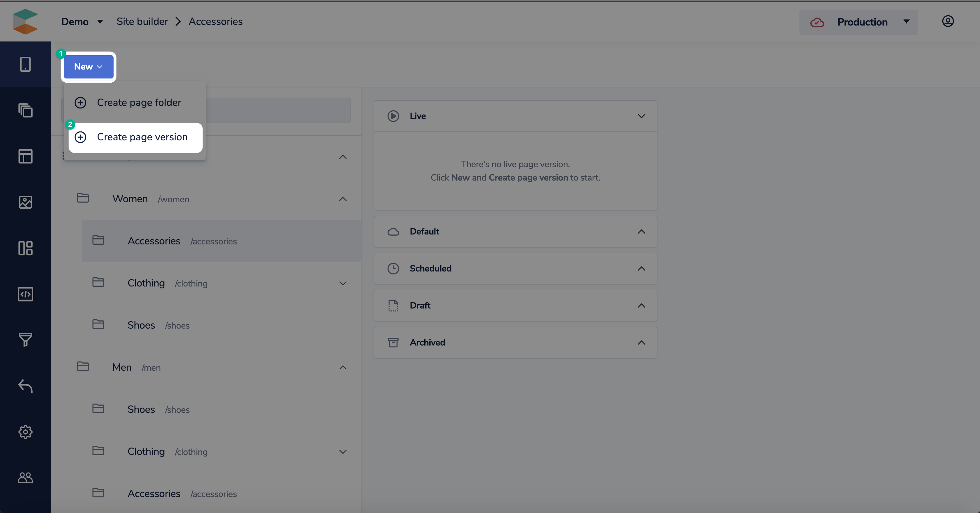The image size is (980, 513).
Task: Open the Production environment dropdown
Action: [858, 22]
